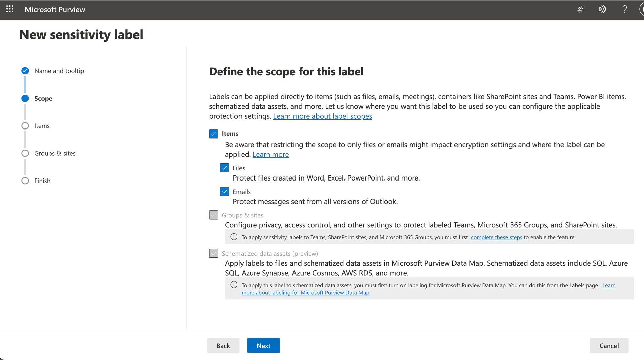The height and width of the screenshot is (360, 644).
Task: Click 'Protect files created in Word, Excel' description
Action: [326, 178]
